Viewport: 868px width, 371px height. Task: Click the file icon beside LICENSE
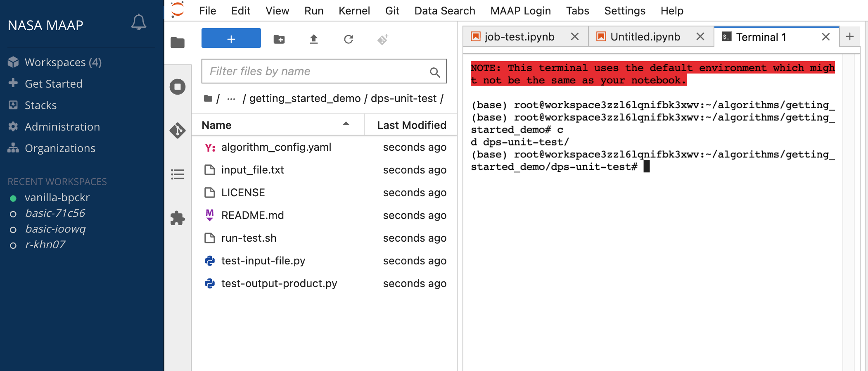[210, 193]
